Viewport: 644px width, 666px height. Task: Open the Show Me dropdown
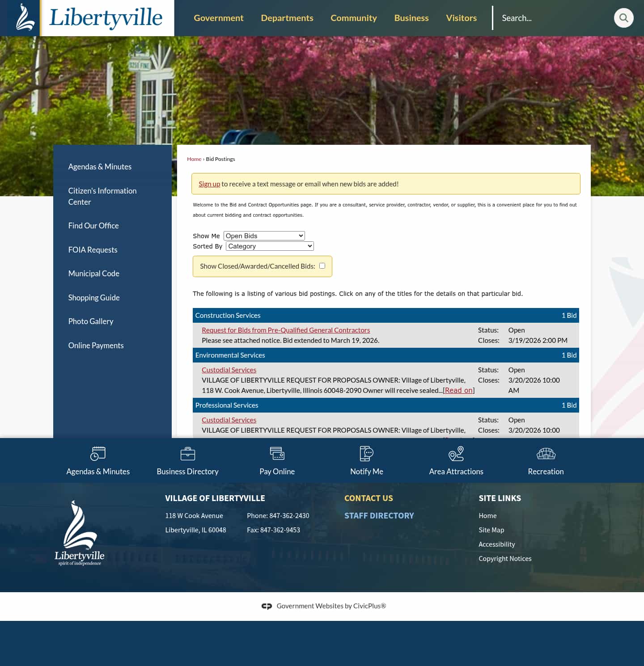pyautogui.click(x=264, y=236)
